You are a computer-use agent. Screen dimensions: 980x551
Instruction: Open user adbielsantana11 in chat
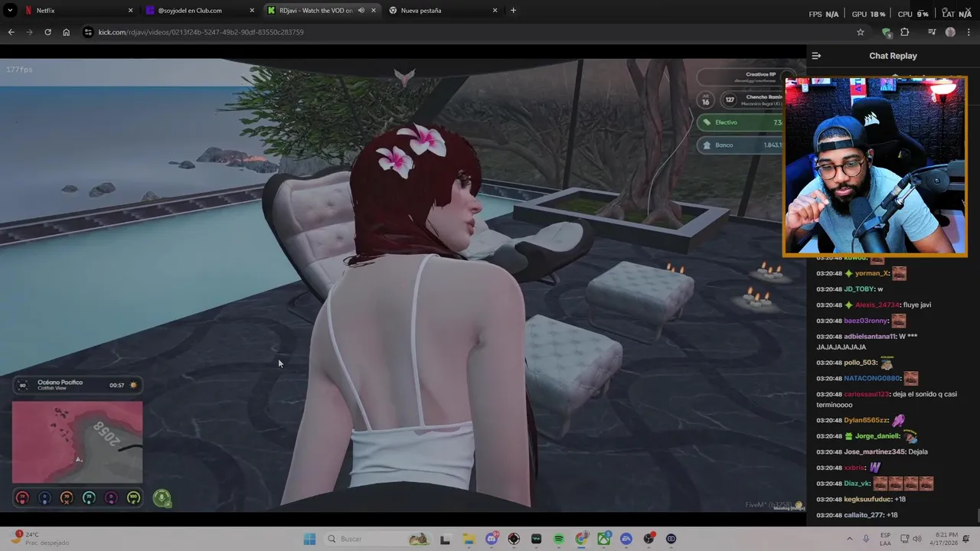coord(870,337)
